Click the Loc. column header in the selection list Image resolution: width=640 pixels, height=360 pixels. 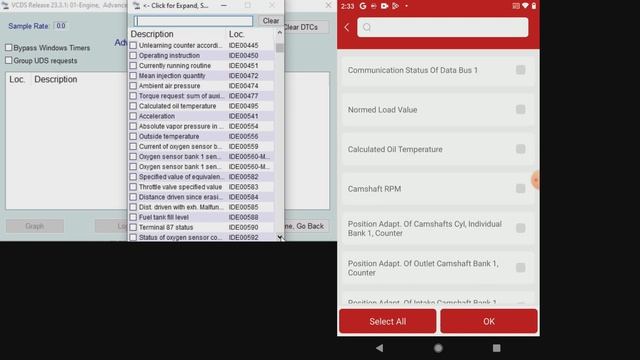tap(250, 34)
